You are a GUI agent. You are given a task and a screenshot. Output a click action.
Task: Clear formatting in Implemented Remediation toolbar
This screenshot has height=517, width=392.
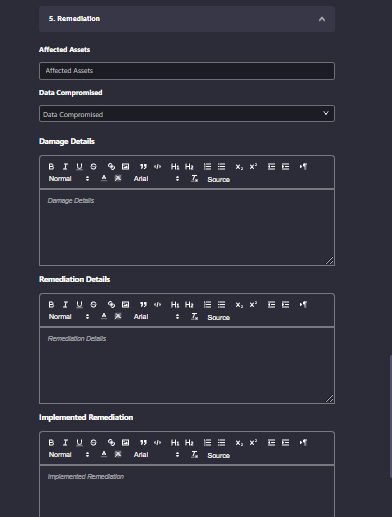(194, 454)
